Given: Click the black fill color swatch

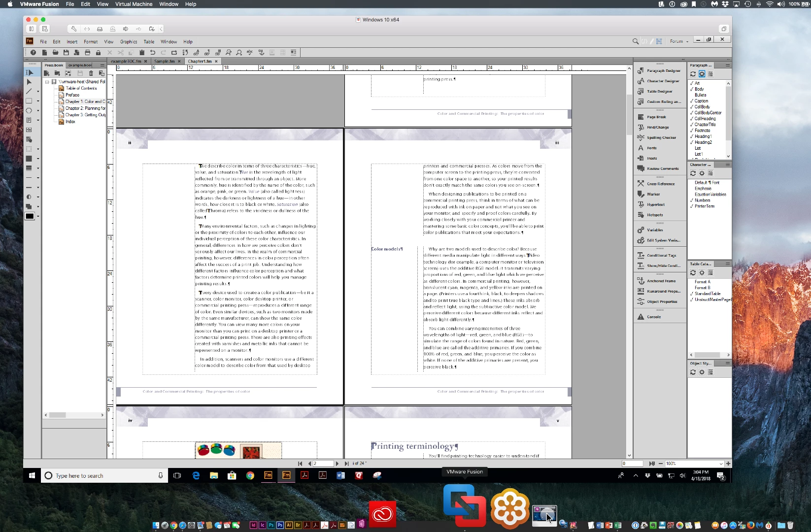Looking at the screenshot, I should tap(30, 216).
